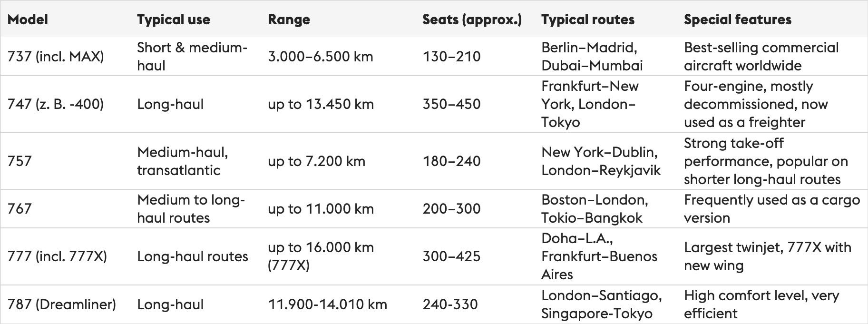Click the 11.900-14.010 km range cell
Image resolution: width=868 pixels, height=324 pixels.
[327, 304]
